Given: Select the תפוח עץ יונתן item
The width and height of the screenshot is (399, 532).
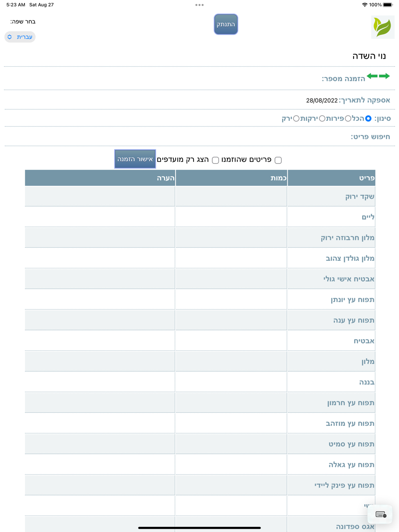Looking at the screenshot, I should point(352,300).
